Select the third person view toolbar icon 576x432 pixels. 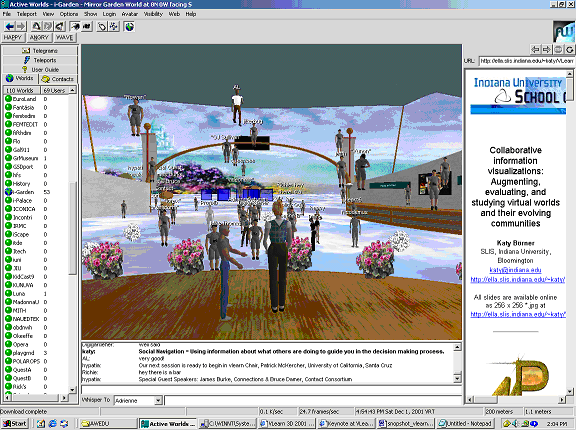(47, 26)
